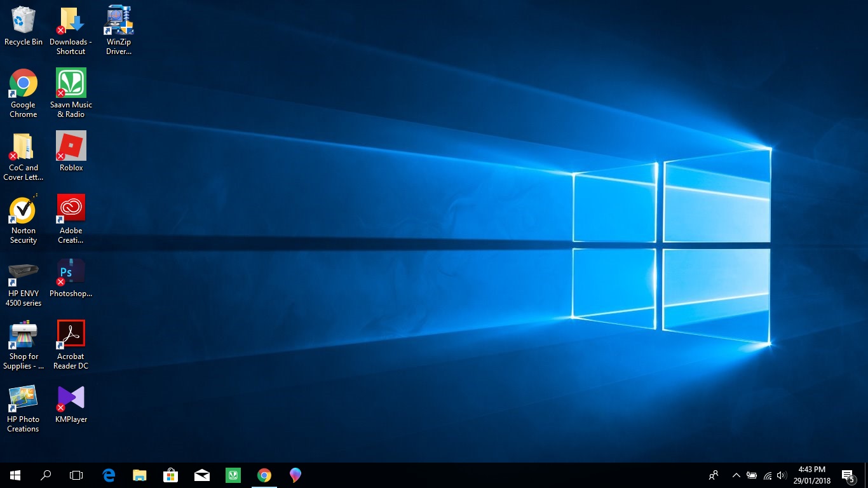868x488 pixels.
Task: Open Mail app from taskbar
Action: (202, 475)
